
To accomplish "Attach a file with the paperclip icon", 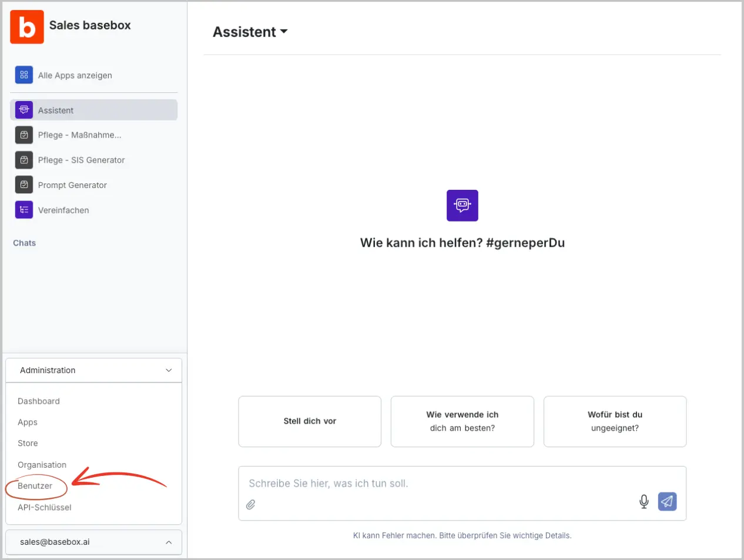I will click(x=251, y=505).
